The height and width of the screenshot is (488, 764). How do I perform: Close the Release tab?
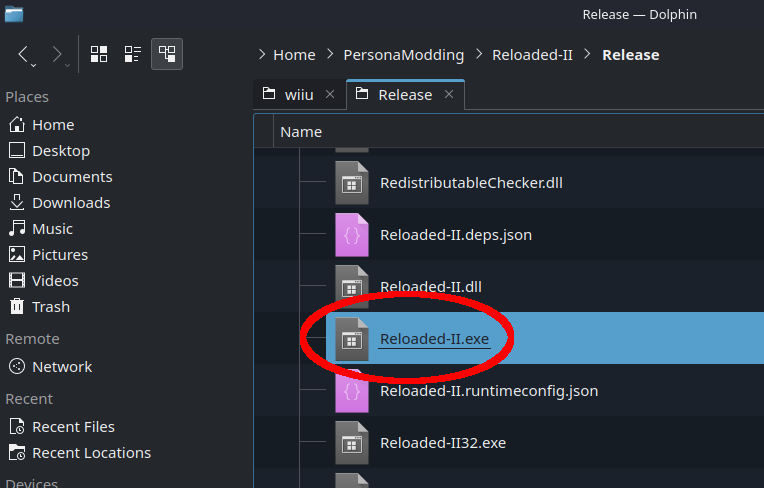[x=449, y=94]
